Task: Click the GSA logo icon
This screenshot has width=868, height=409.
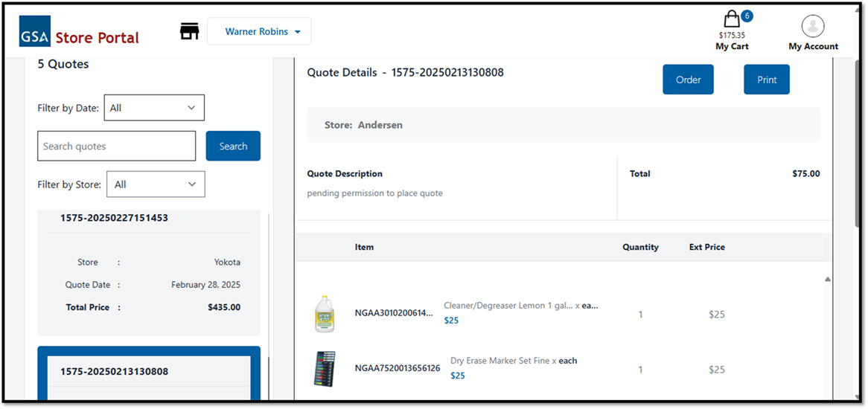Action: (x=35, y=31)
